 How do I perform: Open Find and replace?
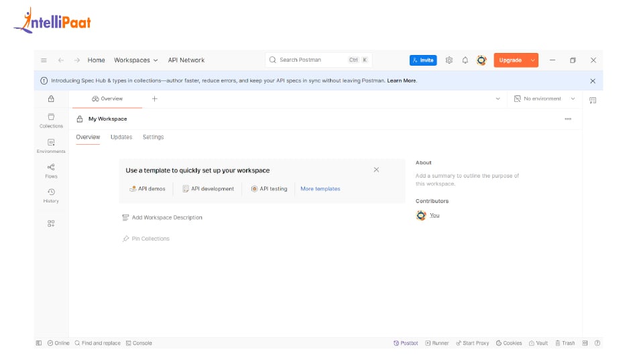pyautogui.click(x=97, y=343)
